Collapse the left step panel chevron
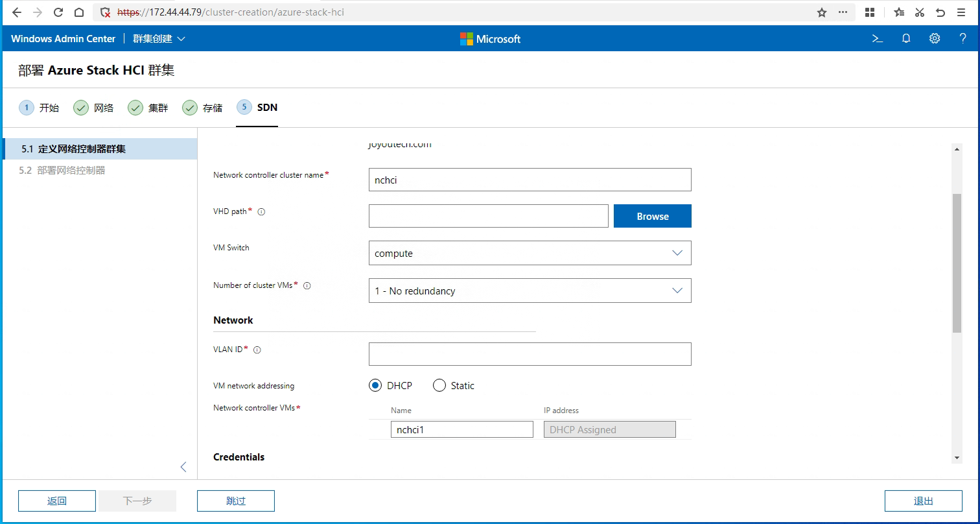 point(183,467)
